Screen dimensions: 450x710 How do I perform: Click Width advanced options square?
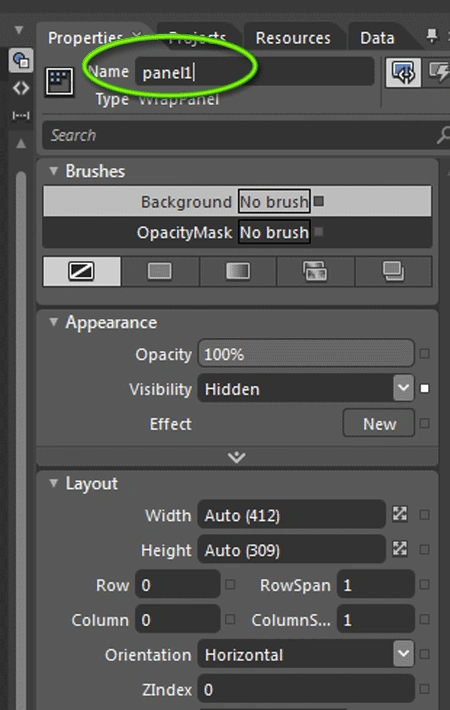pos(425,515)
